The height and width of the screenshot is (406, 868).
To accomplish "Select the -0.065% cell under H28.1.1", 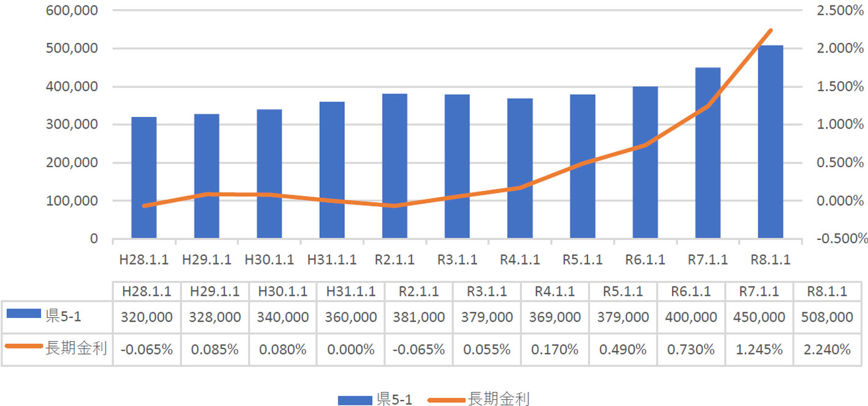I will 146,349.
